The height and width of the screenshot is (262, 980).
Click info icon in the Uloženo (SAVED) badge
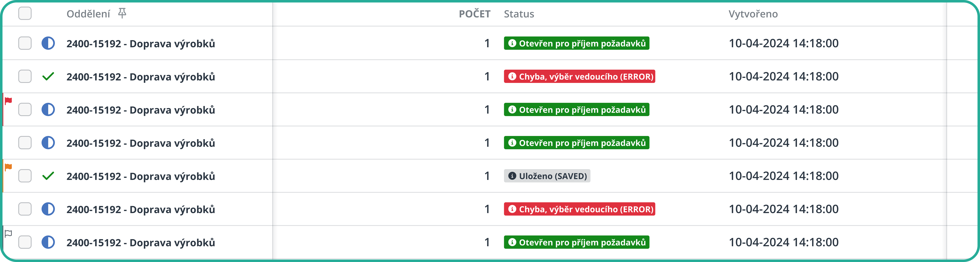[512, 176]
